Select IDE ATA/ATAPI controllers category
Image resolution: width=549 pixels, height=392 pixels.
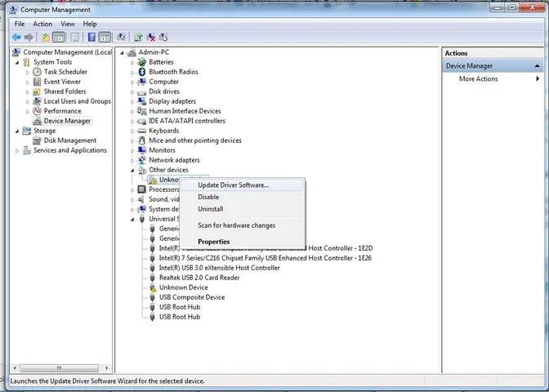tap(187, 121)
